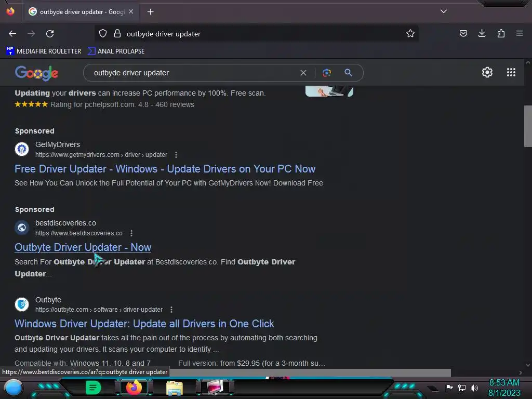This screenshot has height=399, width=532.
Task: Click the pchelpsoft.com rating text
Action: [122, 104]
